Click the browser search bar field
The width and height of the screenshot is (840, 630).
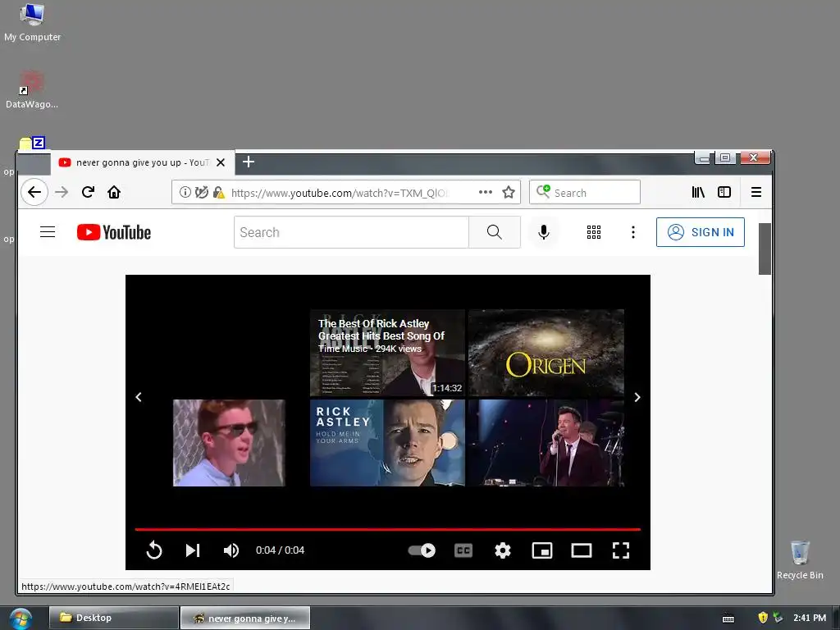[584, 192]
